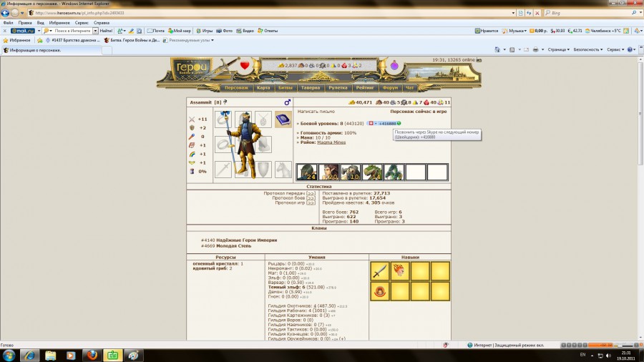Launch Firefox from the Windows taskbar
Viewport: 644px width, 362px height.
tap(92, 355)
